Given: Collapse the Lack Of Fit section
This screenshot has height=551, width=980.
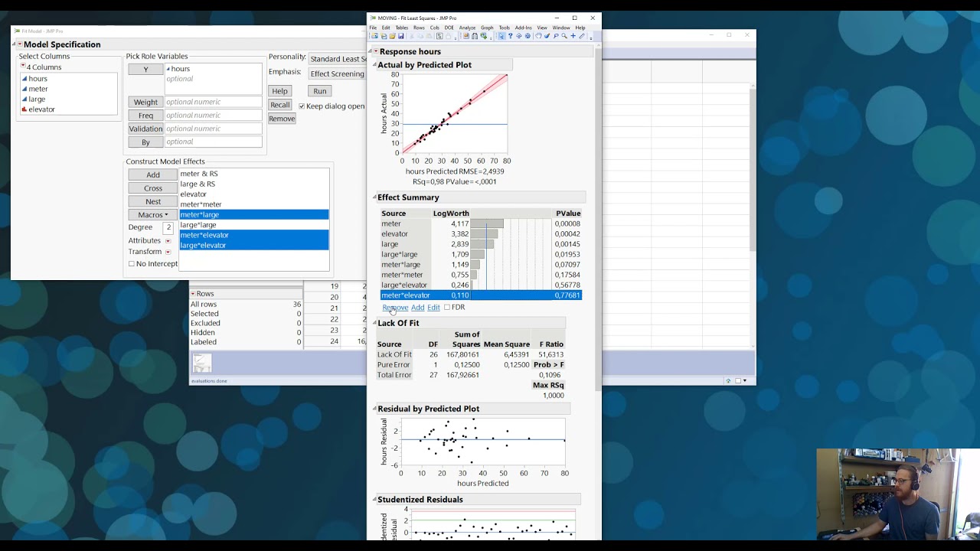Looking at the screenshot, I should (374, 323).
